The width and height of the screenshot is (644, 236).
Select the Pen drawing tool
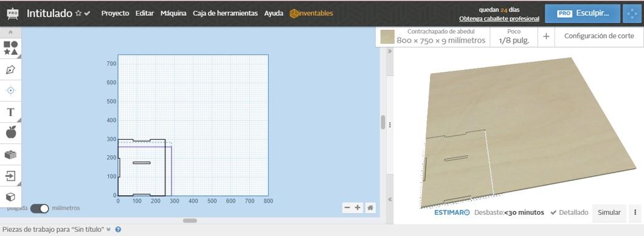[11, 69]
